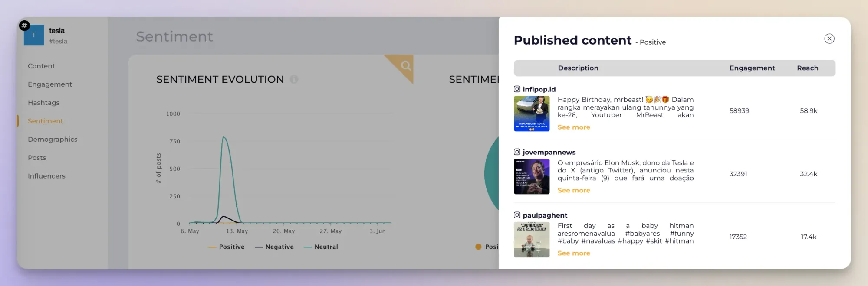Click the 13. May axis label
868x286 pixels.
pos(237,231)
